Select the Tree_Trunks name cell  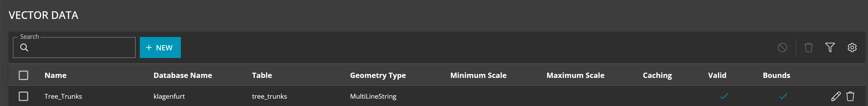pos(63,96)
